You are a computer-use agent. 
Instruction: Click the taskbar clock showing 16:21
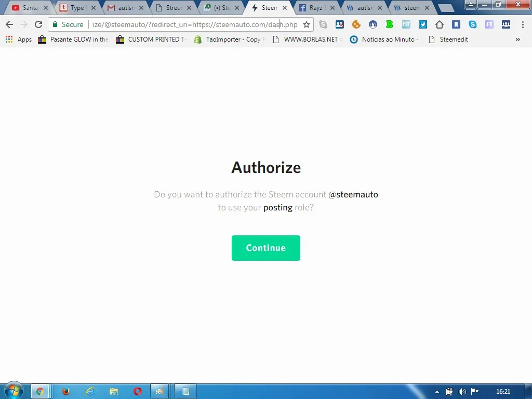click(x=503, y=392)
